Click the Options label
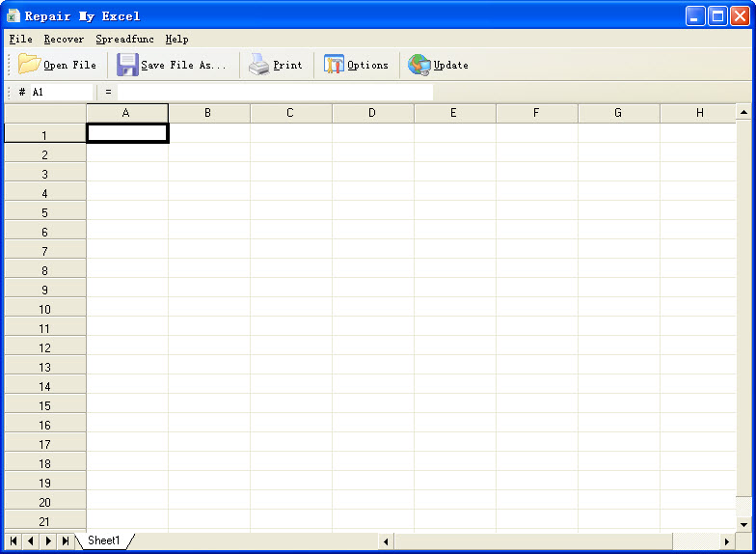Image resolution: width=756 pixels, height=554 pixels. [368, 66]
